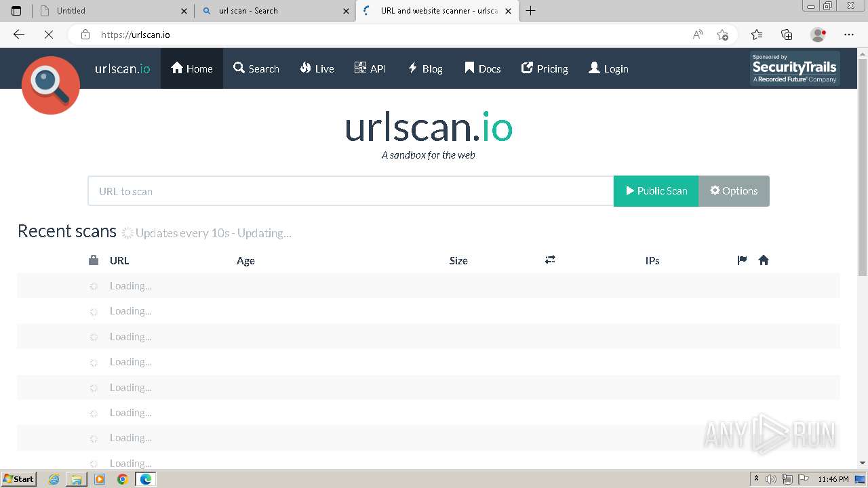Viewport: 868px width, 488px height.
Task: Open the volume tray icon
Action: tap(770, 479)
